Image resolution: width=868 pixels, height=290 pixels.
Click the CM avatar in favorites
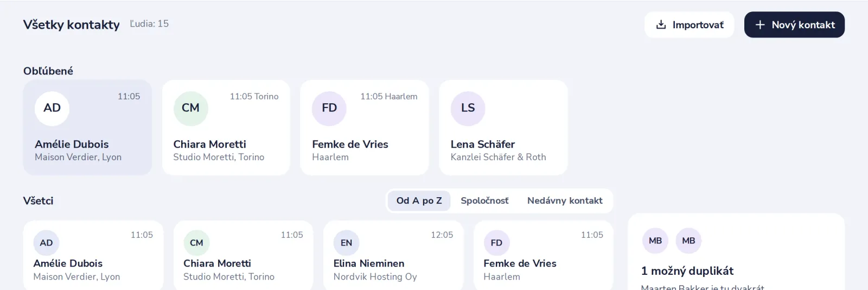190,108
